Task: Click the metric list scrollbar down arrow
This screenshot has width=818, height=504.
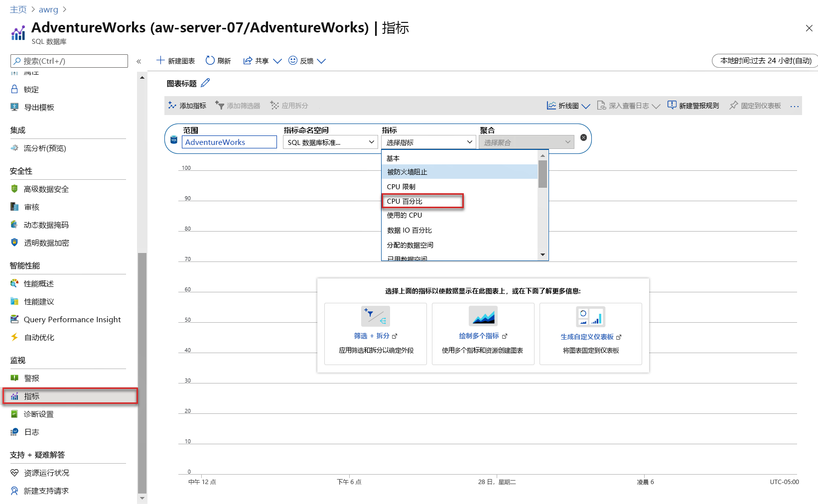Action: point(543,255)
